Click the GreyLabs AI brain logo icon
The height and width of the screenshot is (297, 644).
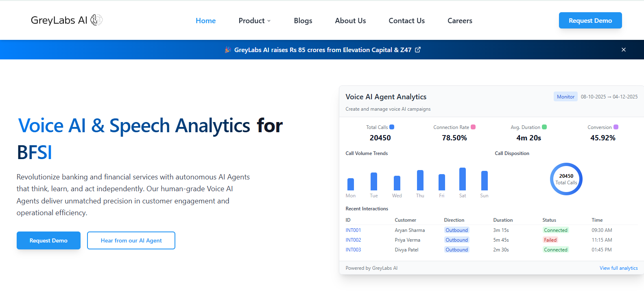(x=96, y=20)
